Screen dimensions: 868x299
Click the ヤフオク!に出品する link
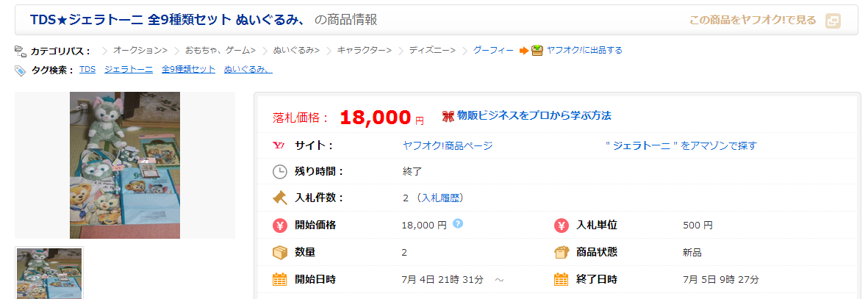point(584,51)
